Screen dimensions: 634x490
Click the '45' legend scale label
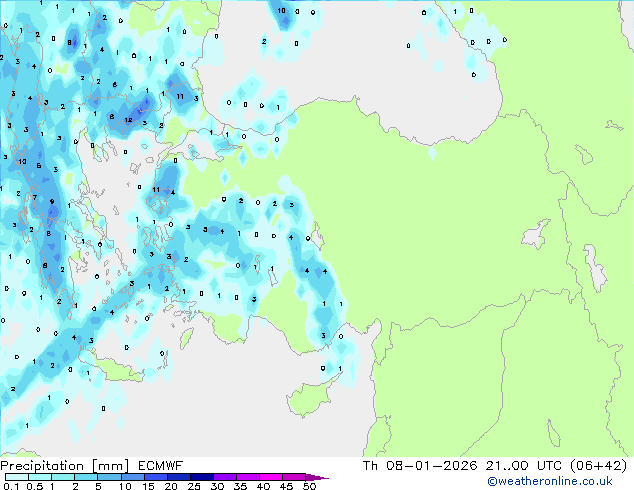286,486
